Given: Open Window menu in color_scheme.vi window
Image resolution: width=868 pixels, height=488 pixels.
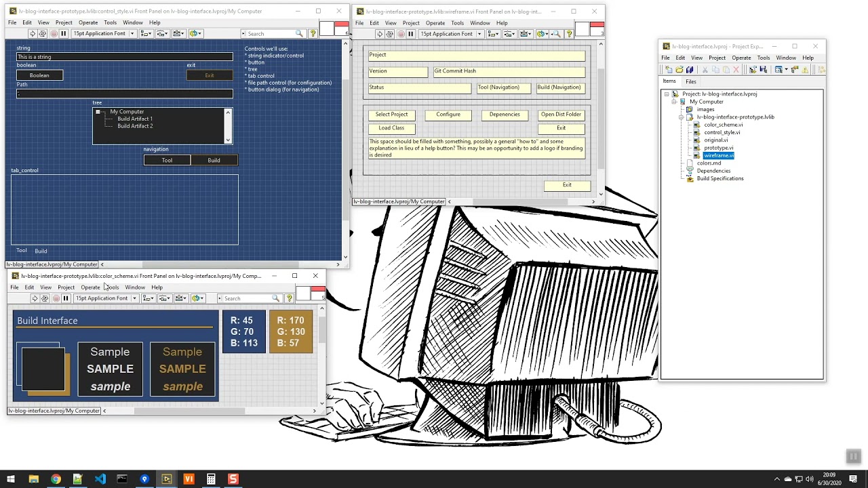Looking at the screenshot, I should (x=135, y=287).
